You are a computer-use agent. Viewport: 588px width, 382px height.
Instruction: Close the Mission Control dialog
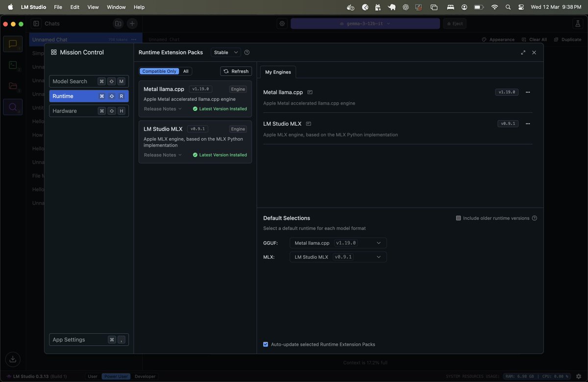pyautogui.click(x=534, y=52)
